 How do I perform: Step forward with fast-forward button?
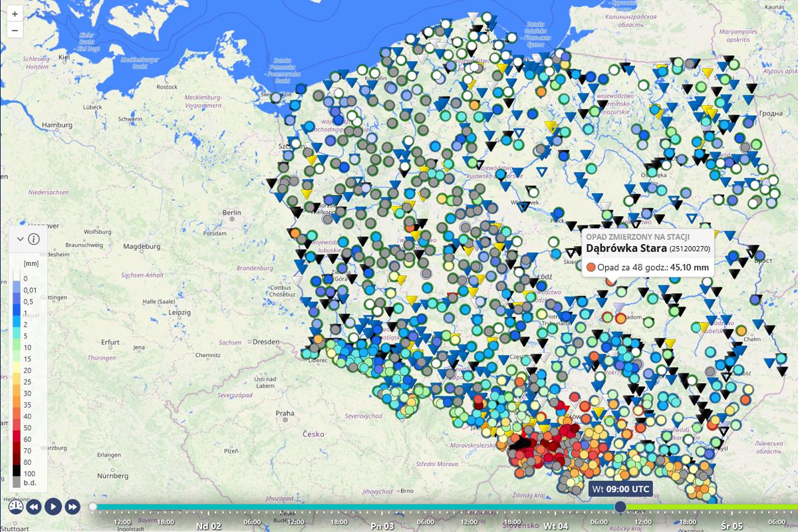tap(72, 507)
